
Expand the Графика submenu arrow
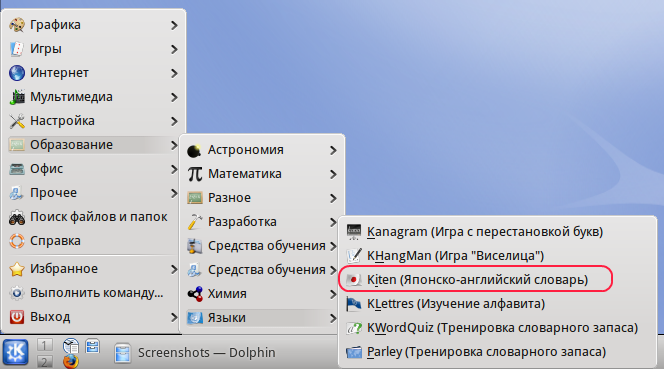[174, 25]
